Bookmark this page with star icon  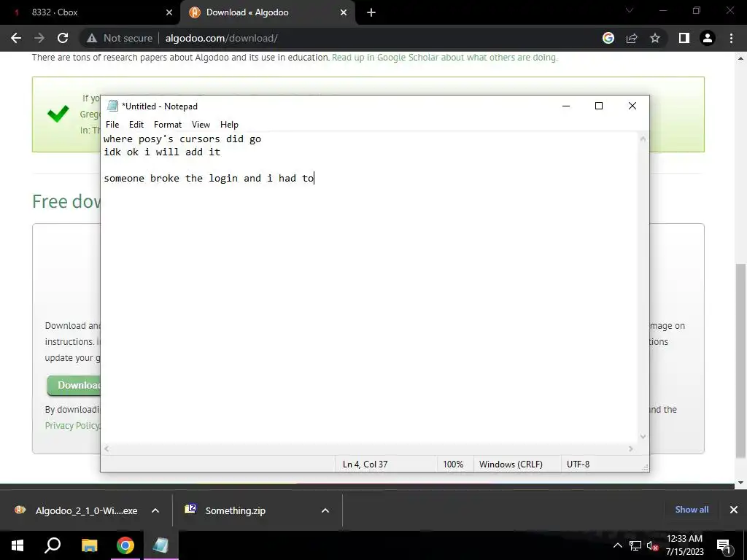pyautogui.click(x=655, y=38)
